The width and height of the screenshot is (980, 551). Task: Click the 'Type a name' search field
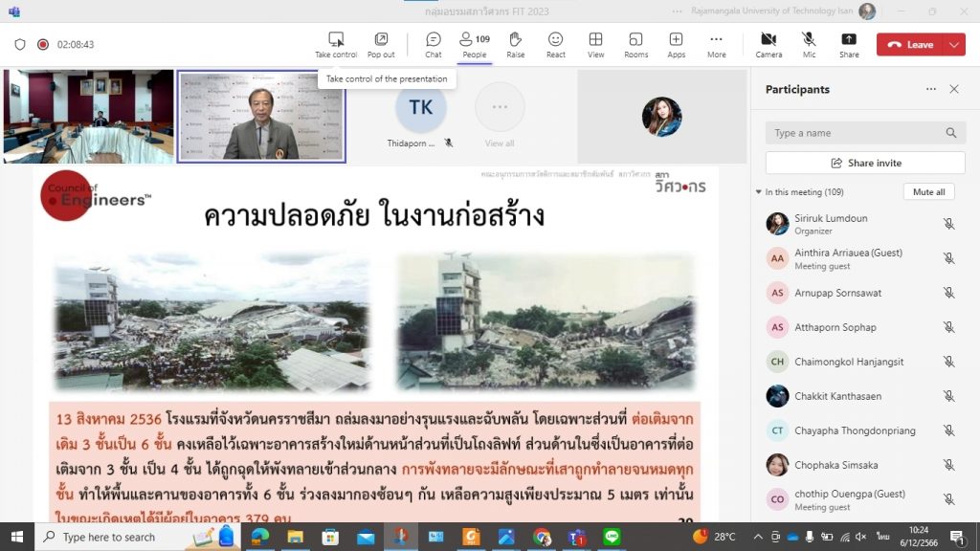tap(855, 133)
